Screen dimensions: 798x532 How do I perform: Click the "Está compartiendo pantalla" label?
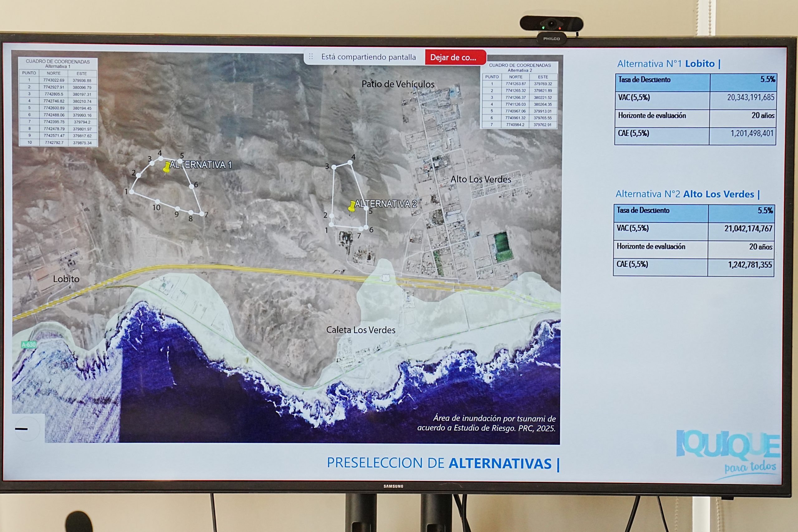[x=368, y=57]
